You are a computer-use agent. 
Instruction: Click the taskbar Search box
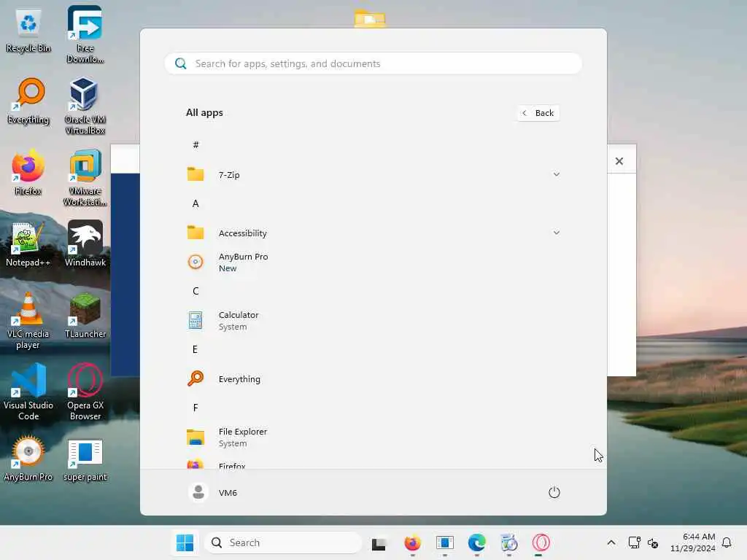[284, 542]
